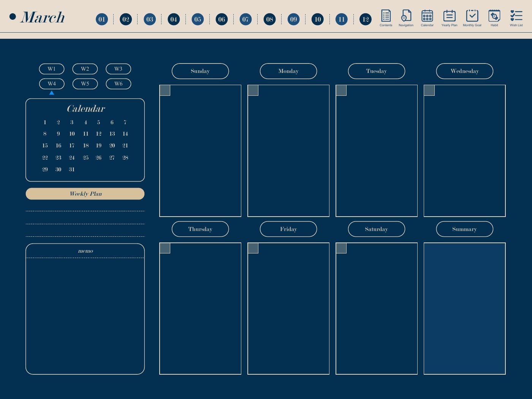Jump to month 02 circle
This screenshot has height=399, width=532.
[126, 19]
